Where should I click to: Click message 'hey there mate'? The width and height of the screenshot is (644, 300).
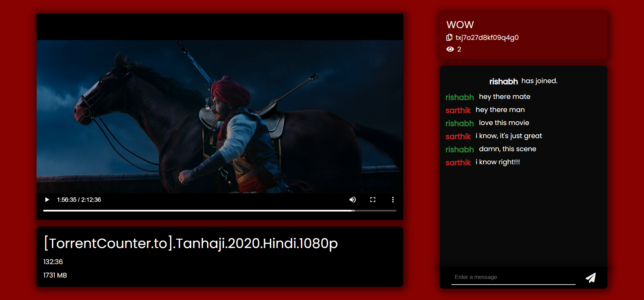click(504, 97)
